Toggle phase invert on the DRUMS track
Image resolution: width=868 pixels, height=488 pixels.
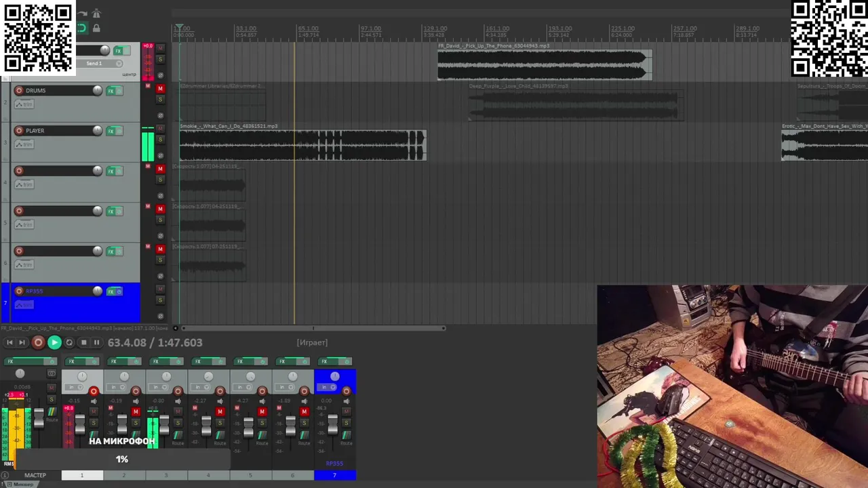point(160,116)
